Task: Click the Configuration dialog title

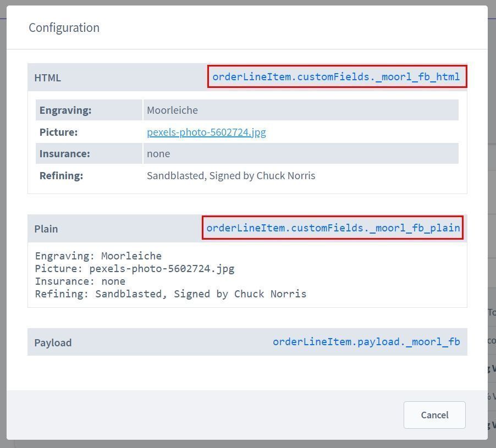Action: pos(64,27)
